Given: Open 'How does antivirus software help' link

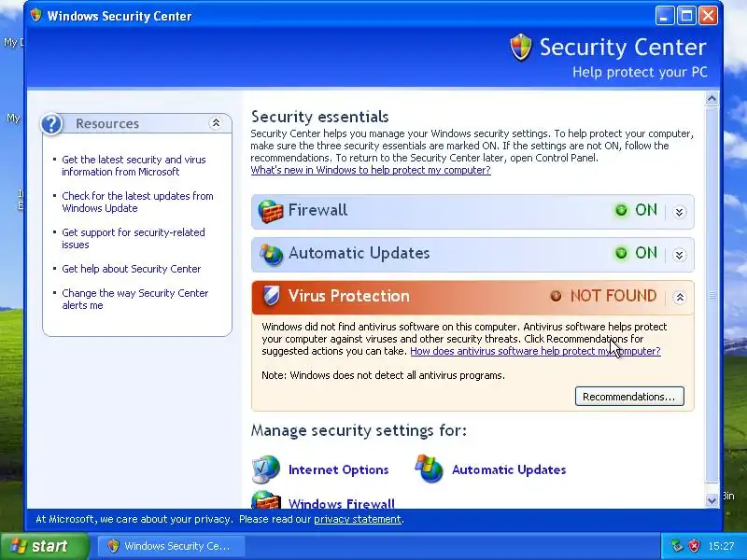Looking at the screenshot, I should point(535,351).
